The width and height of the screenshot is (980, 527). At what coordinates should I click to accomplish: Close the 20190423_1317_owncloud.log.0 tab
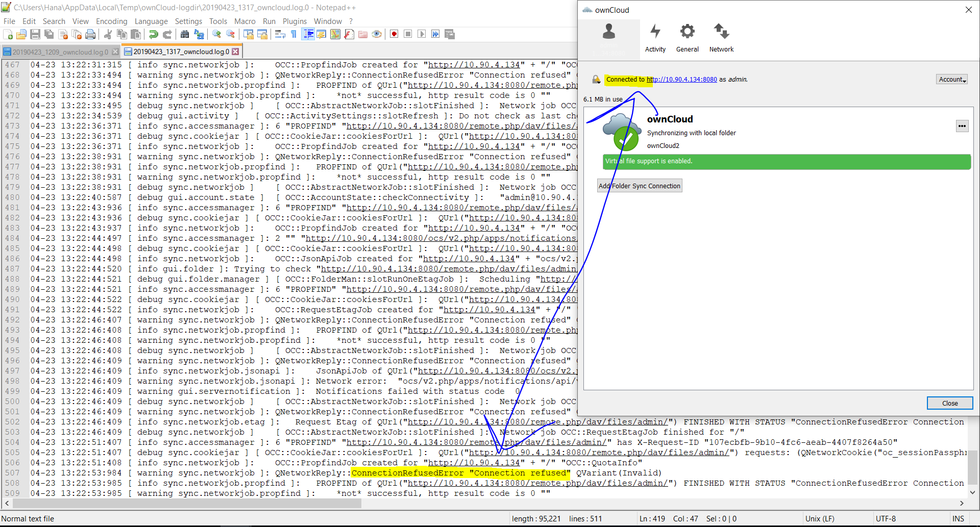[235, 52]
